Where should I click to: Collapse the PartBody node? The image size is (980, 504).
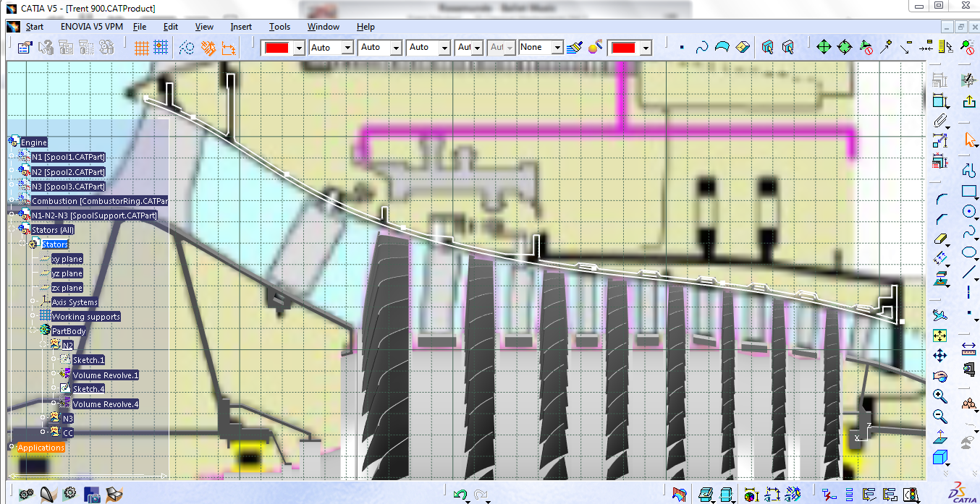coord(33,330)
